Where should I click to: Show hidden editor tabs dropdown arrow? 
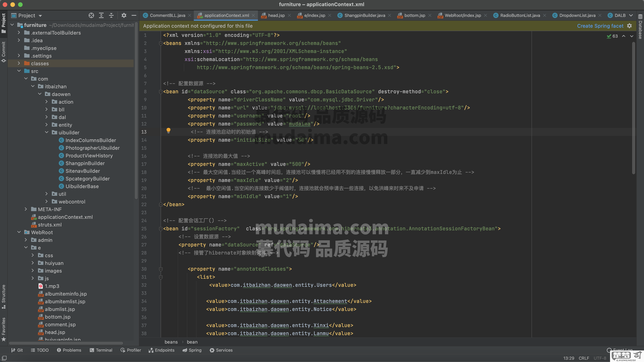[631, 16]
